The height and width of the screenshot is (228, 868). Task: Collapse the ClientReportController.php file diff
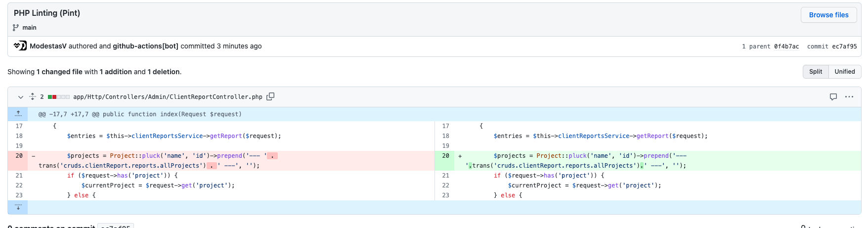coord(21,97)
